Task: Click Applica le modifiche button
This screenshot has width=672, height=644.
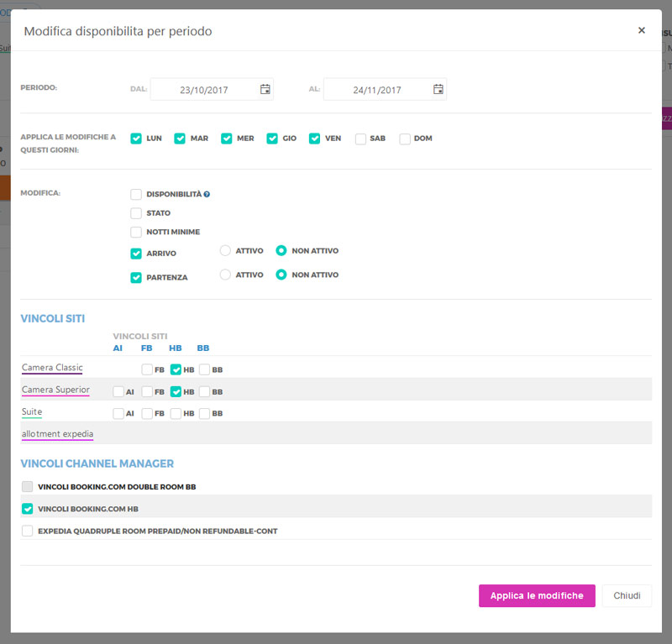Action: pos(537,595)
